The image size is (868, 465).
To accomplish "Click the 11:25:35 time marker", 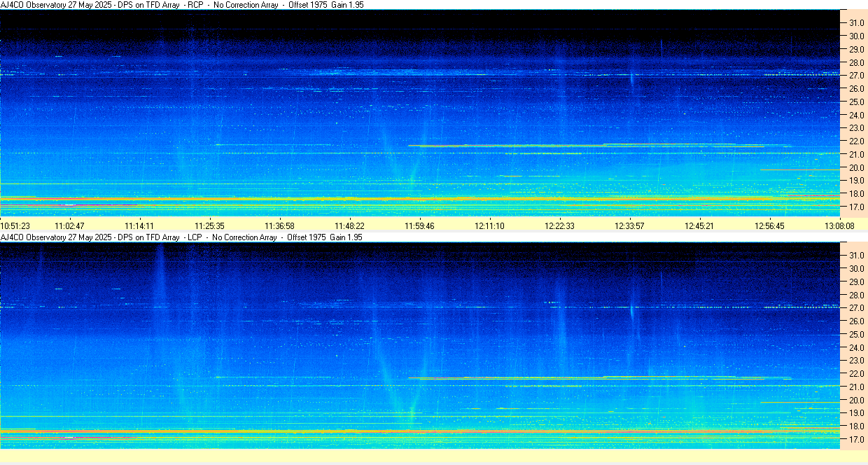I will 209,225.
